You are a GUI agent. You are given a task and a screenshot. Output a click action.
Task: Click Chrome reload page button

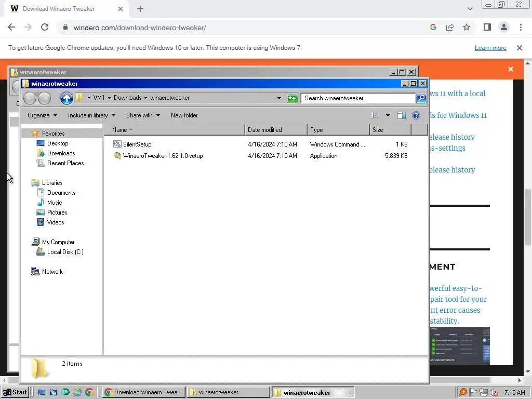(45, 28)
